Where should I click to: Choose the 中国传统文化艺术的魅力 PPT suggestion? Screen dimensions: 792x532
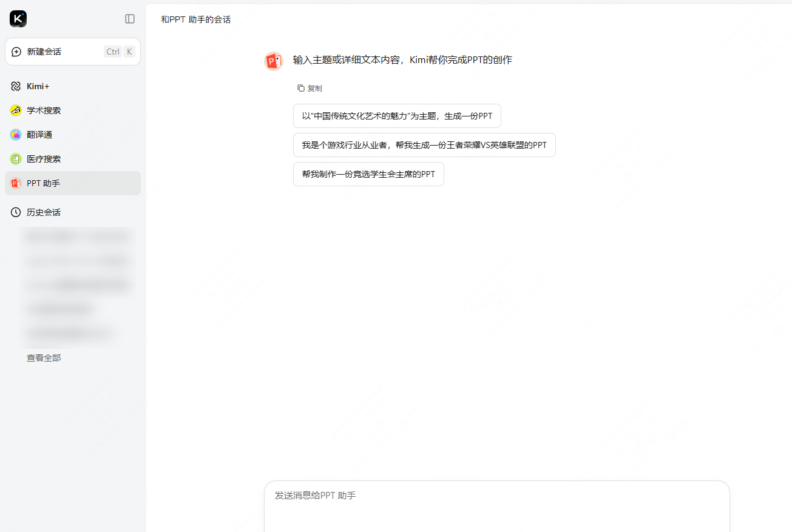tap(397, 116)
